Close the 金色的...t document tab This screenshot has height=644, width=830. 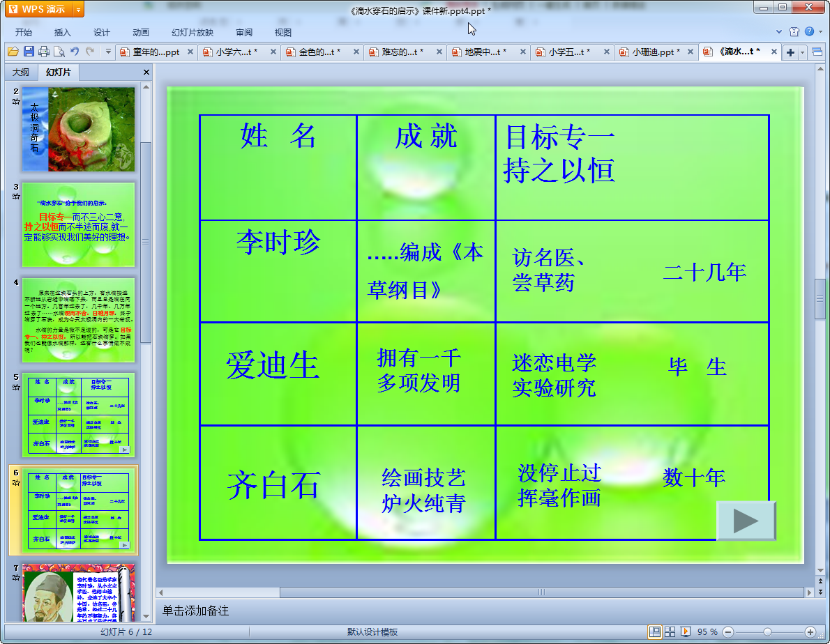[356, 52]
